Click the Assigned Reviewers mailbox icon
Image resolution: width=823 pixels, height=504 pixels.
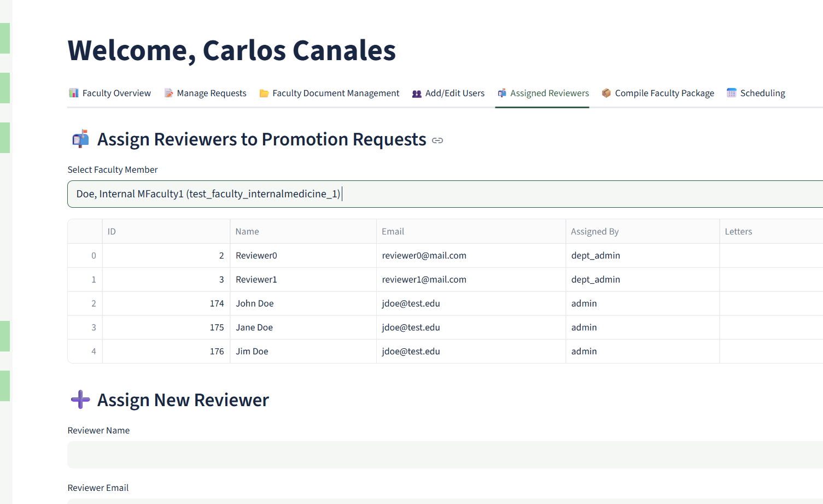coord(501,93)
